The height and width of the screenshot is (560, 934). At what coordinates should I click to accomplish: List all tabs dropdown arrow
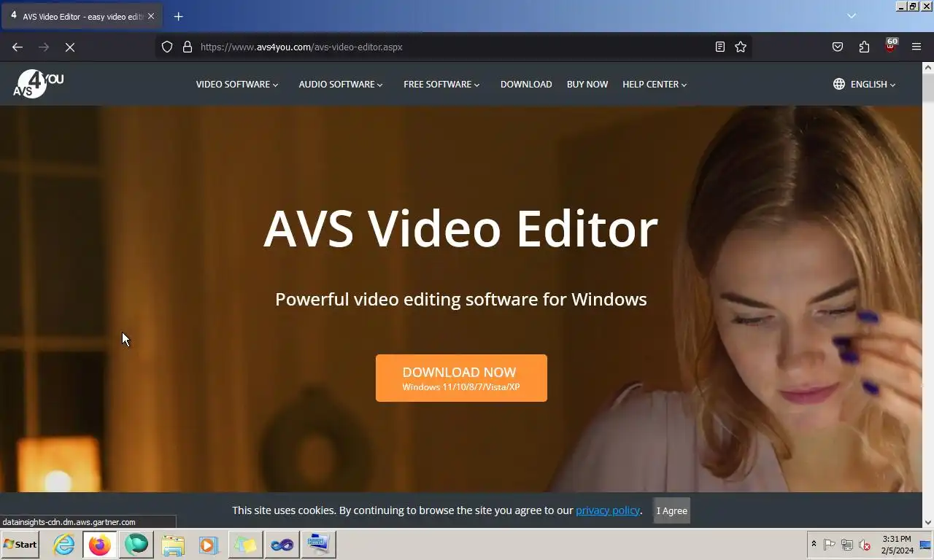[852, 16]
